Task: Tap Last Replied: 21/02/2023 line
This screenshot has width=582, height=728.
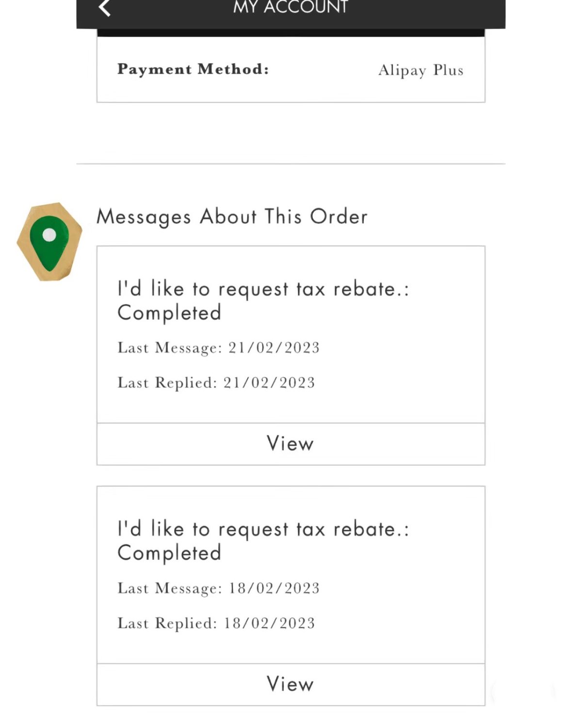Action: (x=216, y=383)
